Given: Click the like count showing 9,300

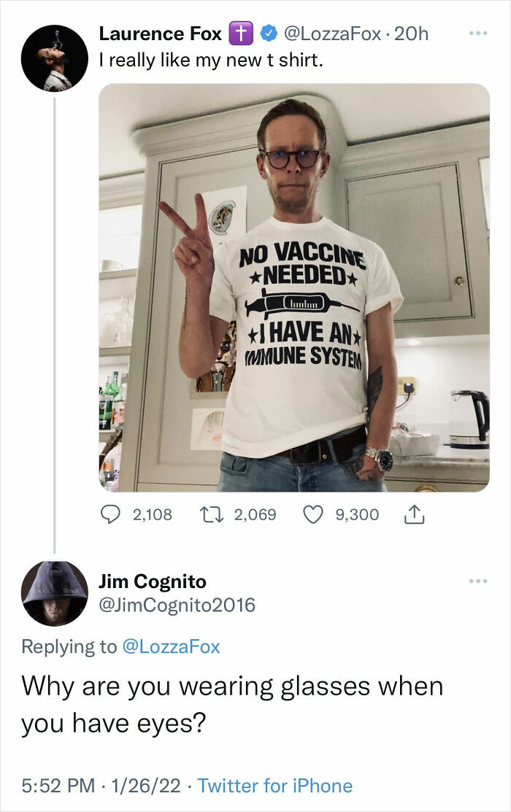Looking at the screenshot, I should pos(358,514).
